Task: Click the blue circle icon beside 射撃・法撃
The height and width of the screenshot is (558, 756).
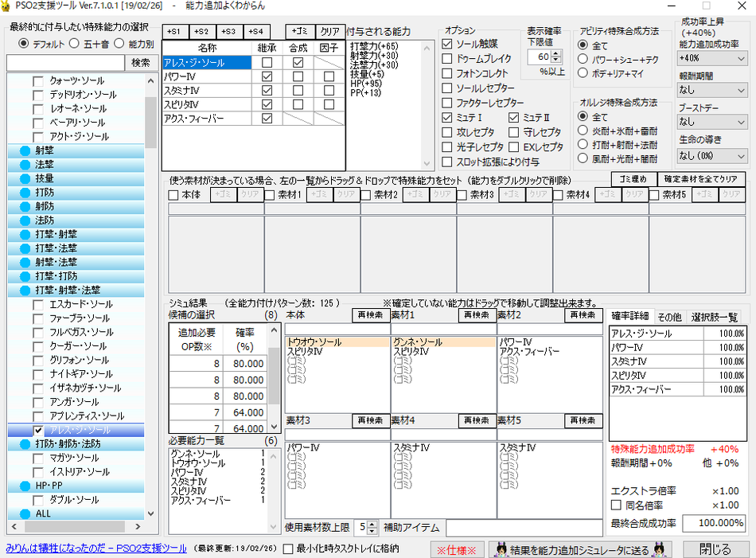Action: (x=25, y=263)
